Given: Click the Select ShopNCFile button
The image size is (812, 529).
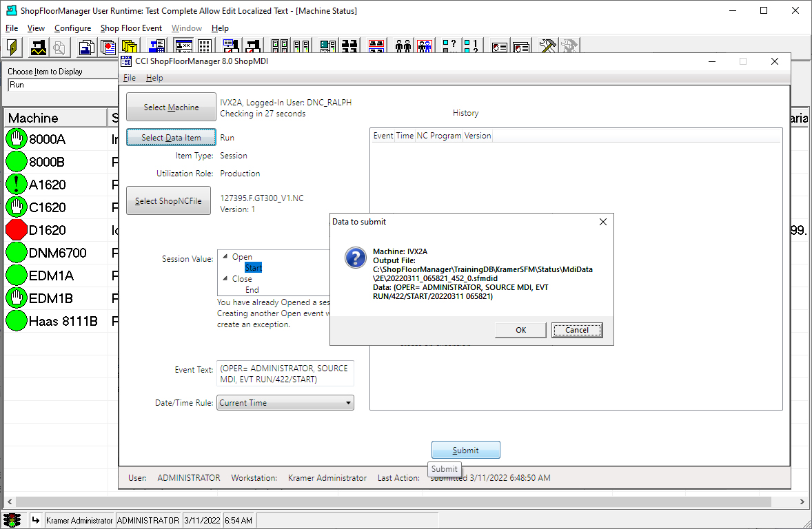Looking at the screenshot, I should [x=168, y=201].
